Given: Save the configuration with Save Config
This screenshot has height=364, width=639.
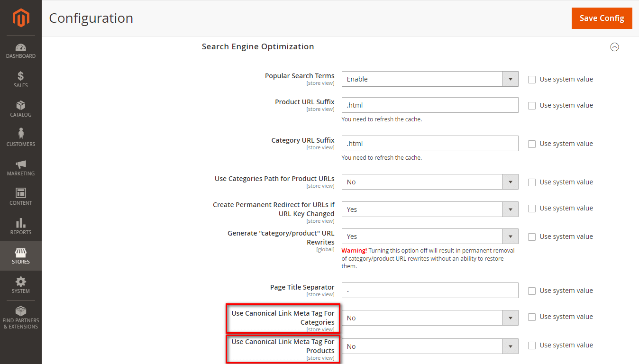Looking at the screenshot, I should (602, 18).
